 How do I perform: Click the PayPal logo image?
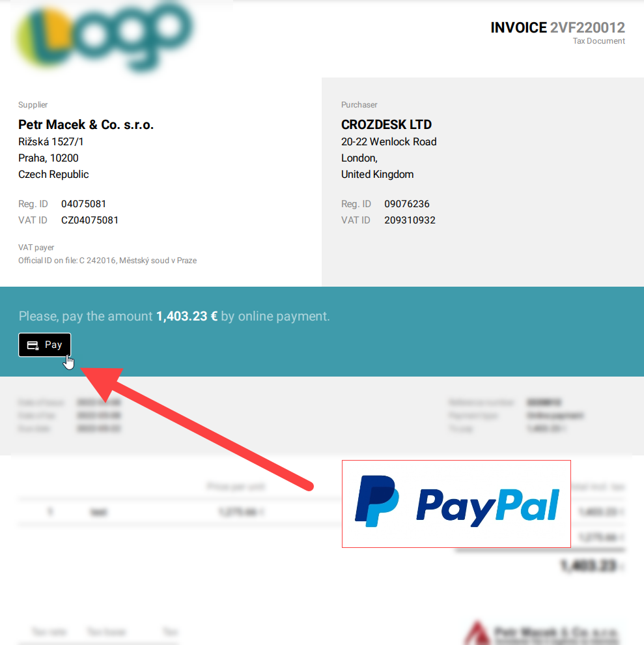click(x=456, y=504)
